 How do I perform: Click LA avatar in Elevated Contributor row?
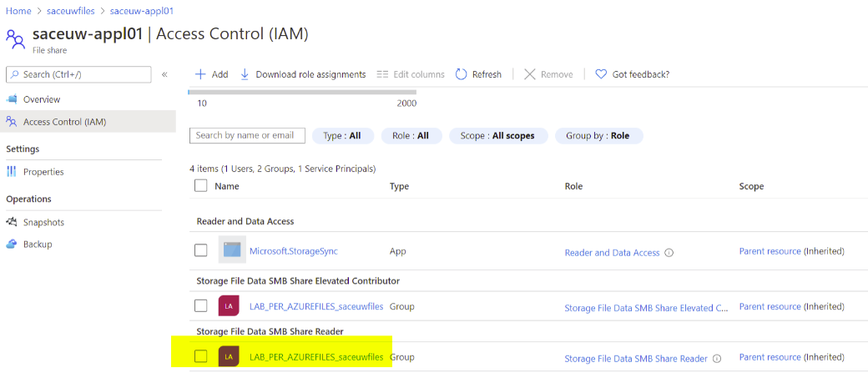229,305
